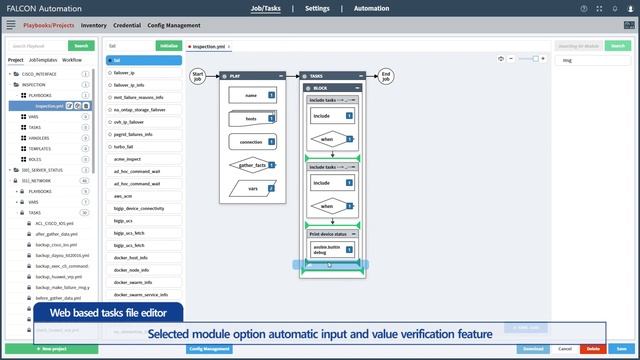The width and height of the screenshot is (640, 360).
Task: Click the TEMPLATES grid icon
Action: (24, 149)
